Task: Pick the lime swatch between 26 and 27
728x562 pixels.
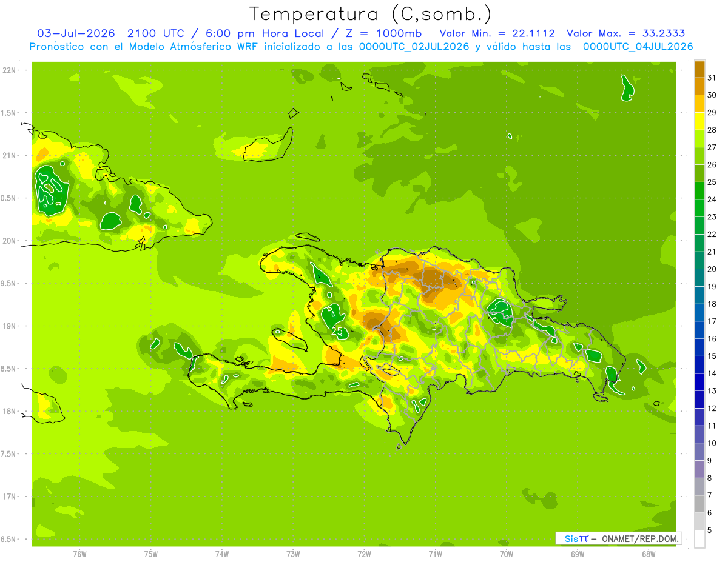Action: click(x=699, y=156)
